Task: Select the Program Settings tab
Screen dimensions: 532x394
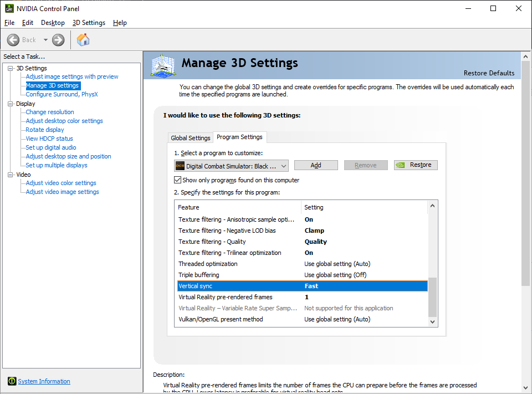Action: [x=239, y=137]
